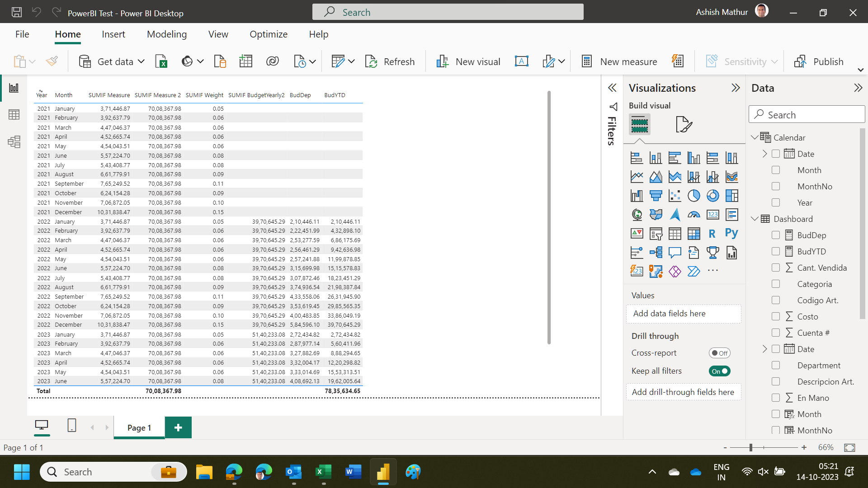The width and height of the screenshot is (868, 488).
Task: Click the Publish button
Action: [x=819, y=61]
